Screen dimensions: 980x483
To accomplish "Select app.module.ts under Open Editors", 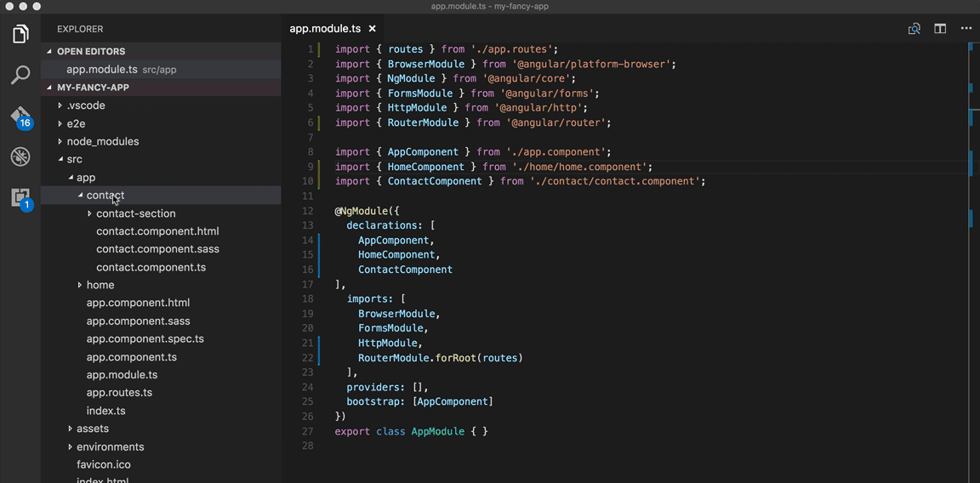I will click(x=162, y=70).
